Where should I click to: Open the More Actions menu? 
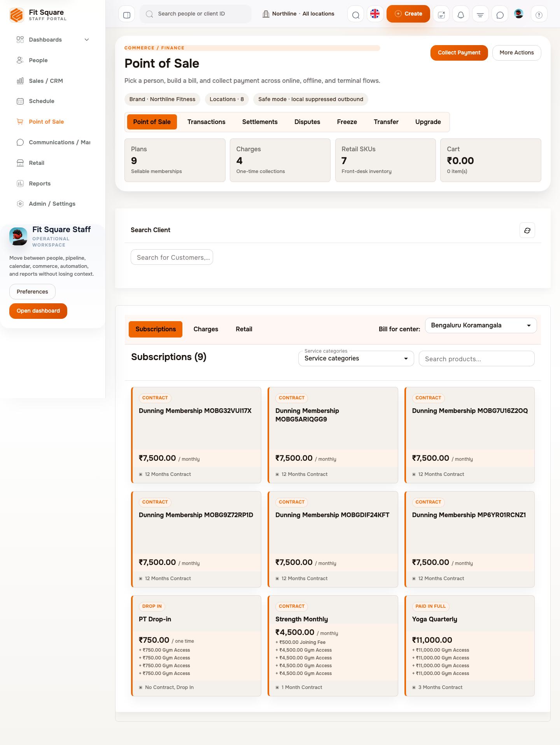tap(517, 53)
